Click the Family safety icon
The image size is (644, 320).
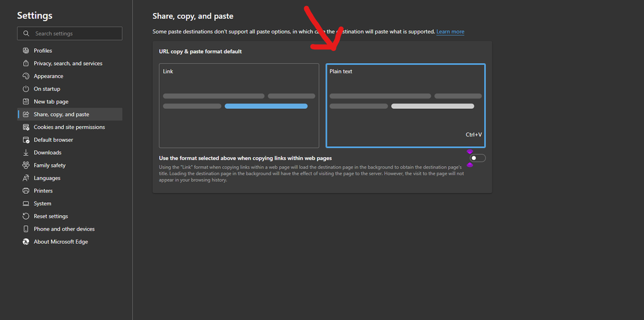pyautogui.click(x=26, y=165)
